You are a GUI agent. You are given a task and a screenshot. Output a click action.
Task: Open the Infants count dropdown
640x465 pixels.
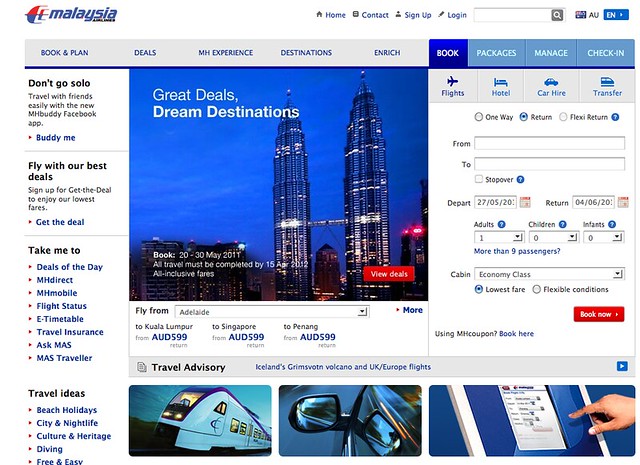pos(604,237)
